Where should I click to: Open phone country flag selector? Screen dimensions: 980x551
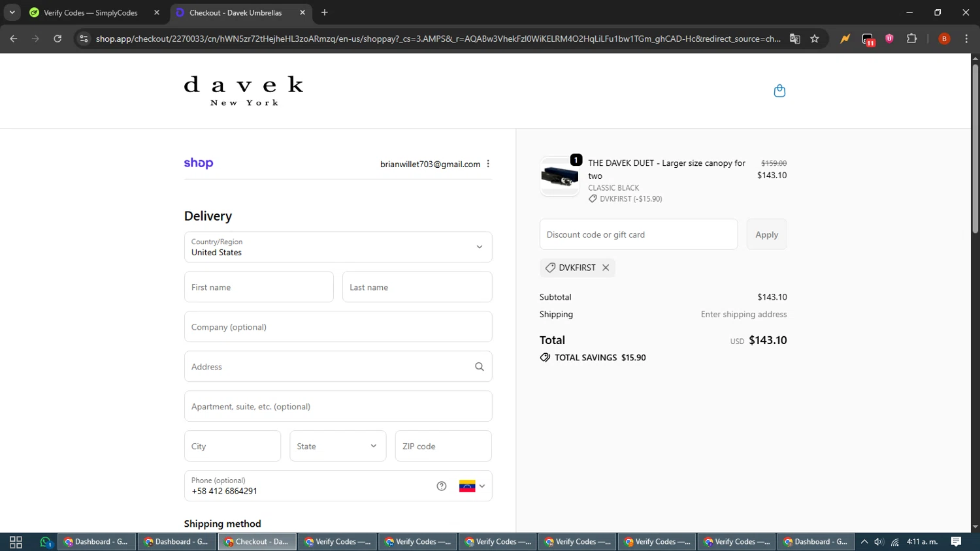pyautogui.click(x=472, y=486)
